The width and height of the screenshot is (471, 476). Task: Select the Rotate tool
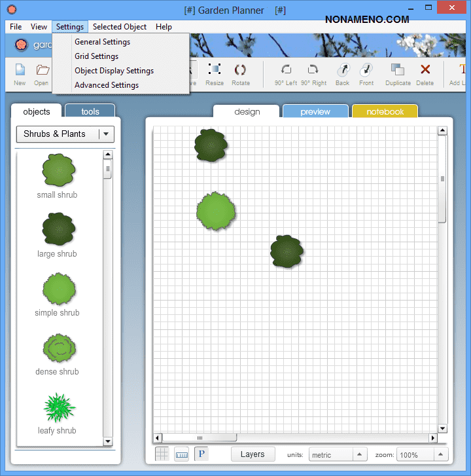click(x=240, y=71)
